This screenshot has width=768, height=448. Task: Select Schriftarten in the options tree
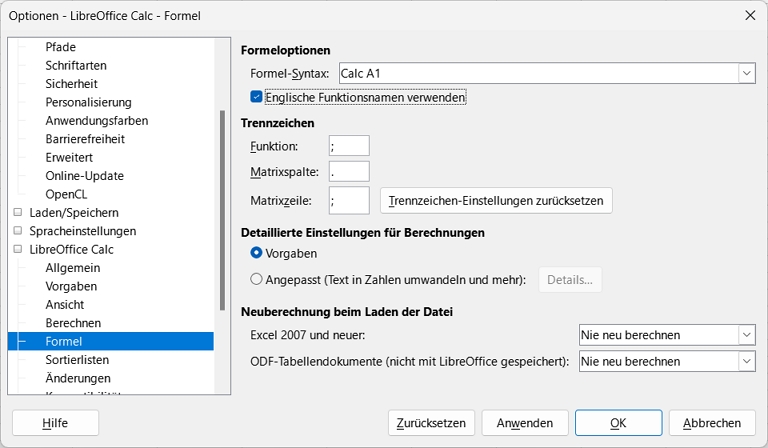76,65
